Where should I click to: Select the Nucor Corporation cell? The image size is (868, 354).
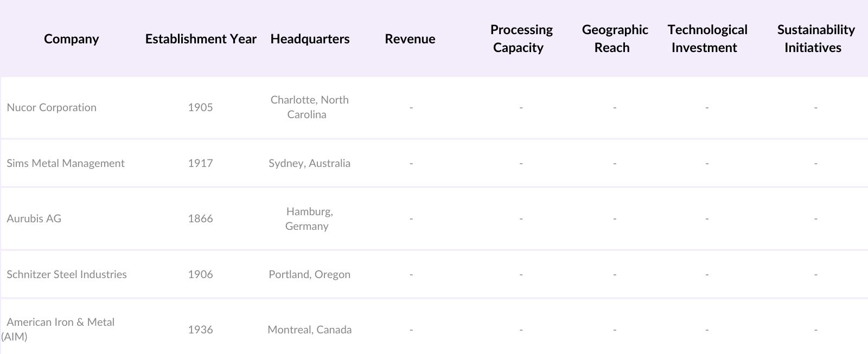(x=52, y=107)
